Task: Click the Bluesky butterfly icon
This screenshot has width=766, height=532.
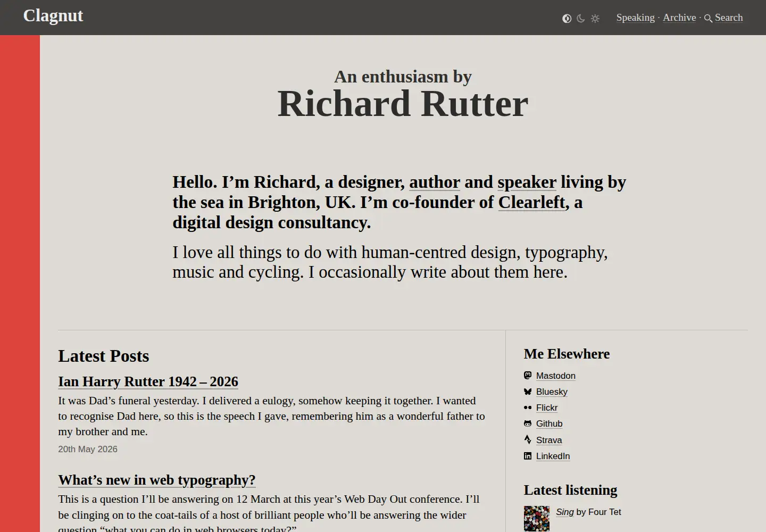Action: [x=528, y=392]
